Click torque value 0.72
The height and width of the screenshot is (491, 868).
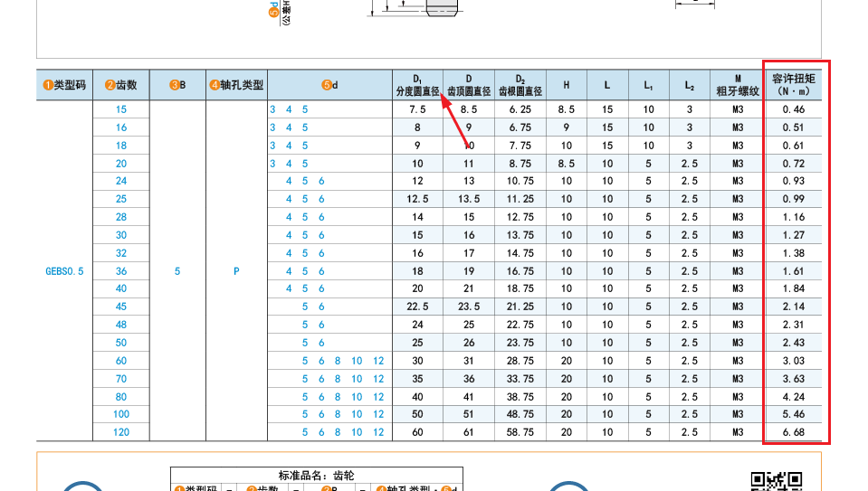(x=794, y=164)
